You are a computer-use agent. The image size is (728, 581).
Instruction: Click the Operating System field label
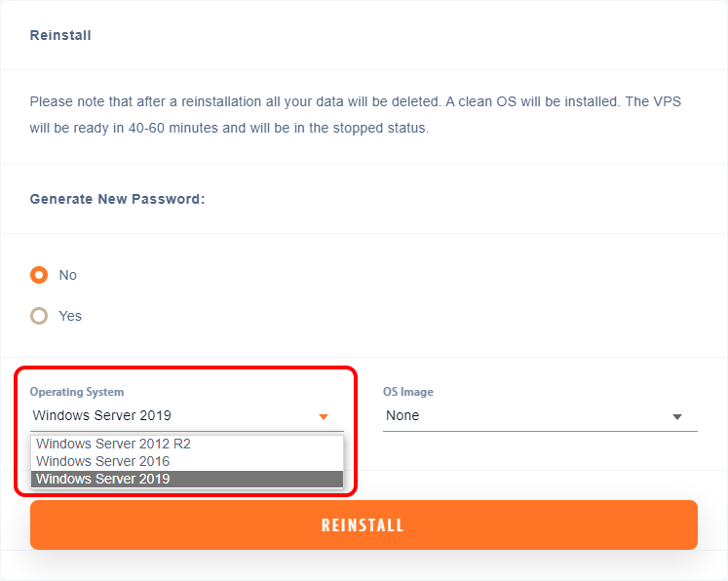pyautogui.click(x=77, y=392)
